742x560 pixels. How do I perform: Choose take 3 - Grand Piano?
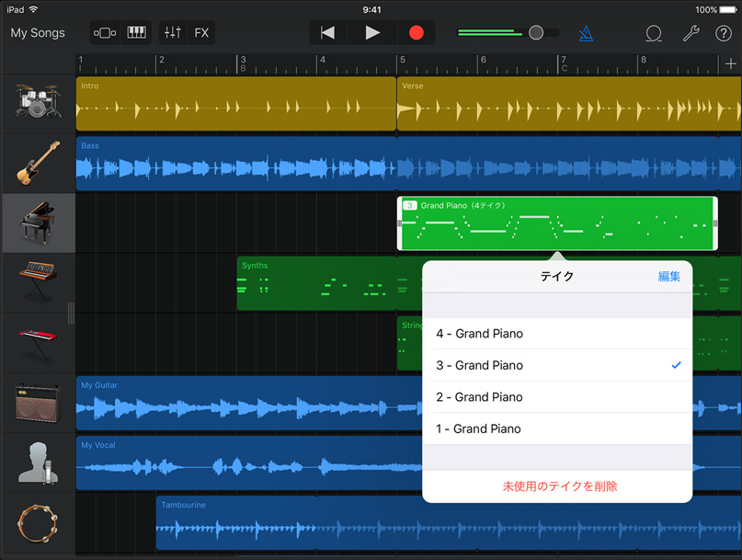[557, 365]
